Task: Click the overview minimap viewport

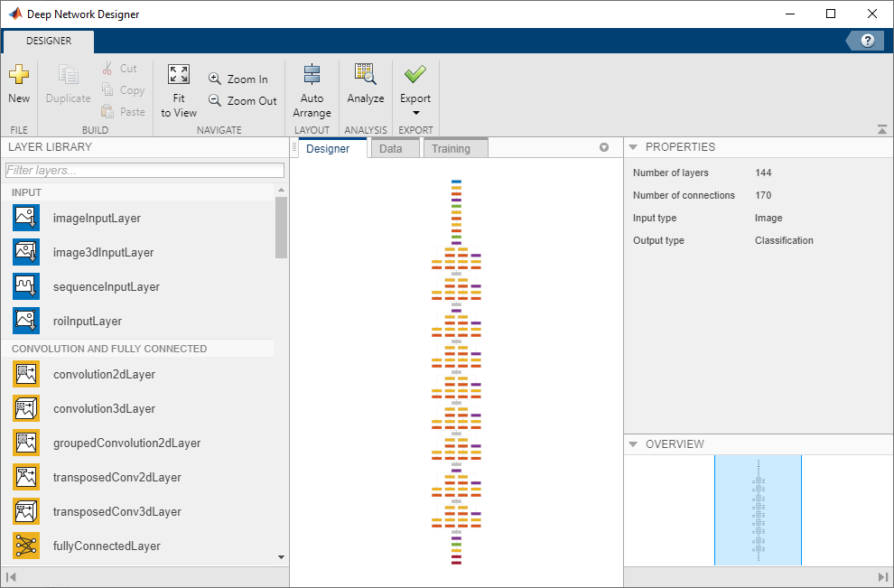Action: click(x=758, y=510)
